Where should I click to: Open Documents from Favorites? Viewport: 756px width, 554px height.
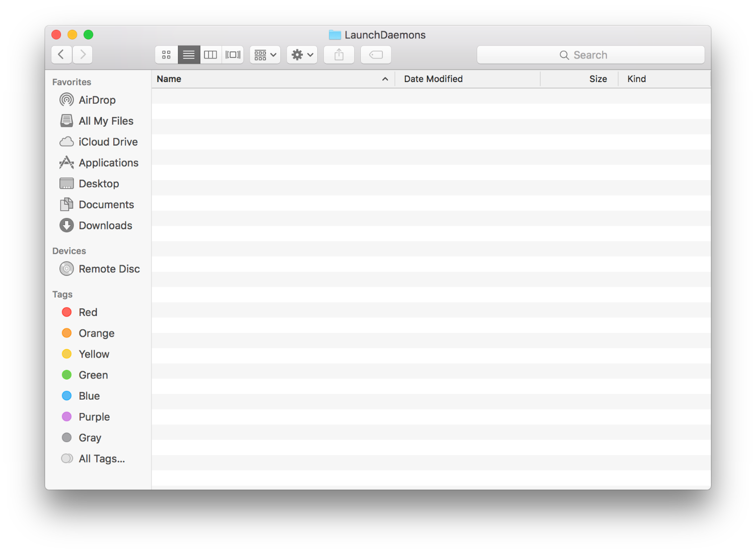pyautogui.click(x=107, y=205)
